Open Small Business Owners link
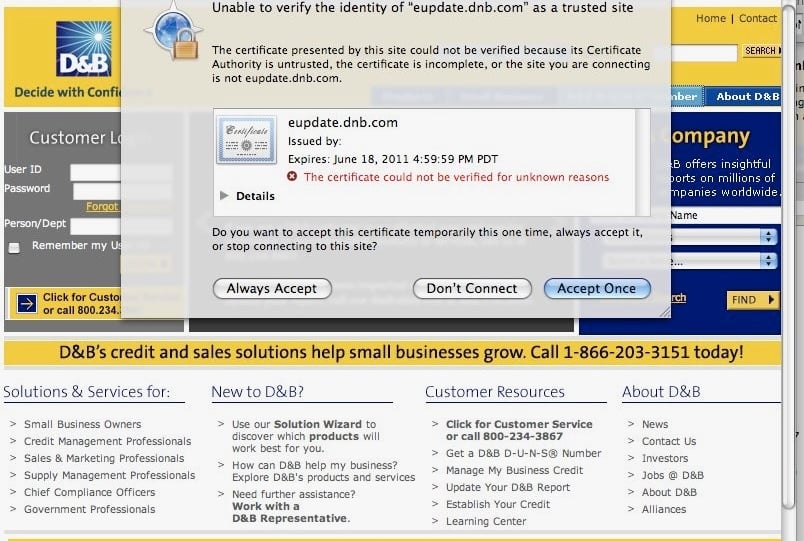Screen dimensions: 804x541 [83, 424]
